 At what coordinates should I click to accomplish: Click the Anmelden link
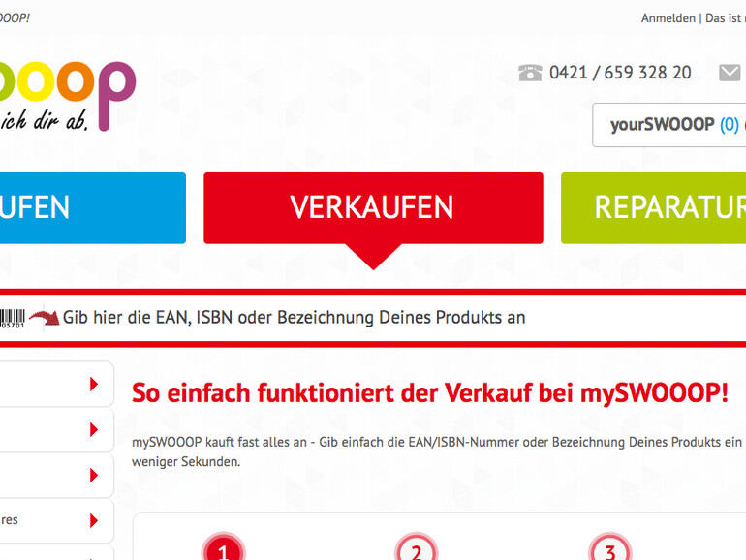[x=668, y=18]
